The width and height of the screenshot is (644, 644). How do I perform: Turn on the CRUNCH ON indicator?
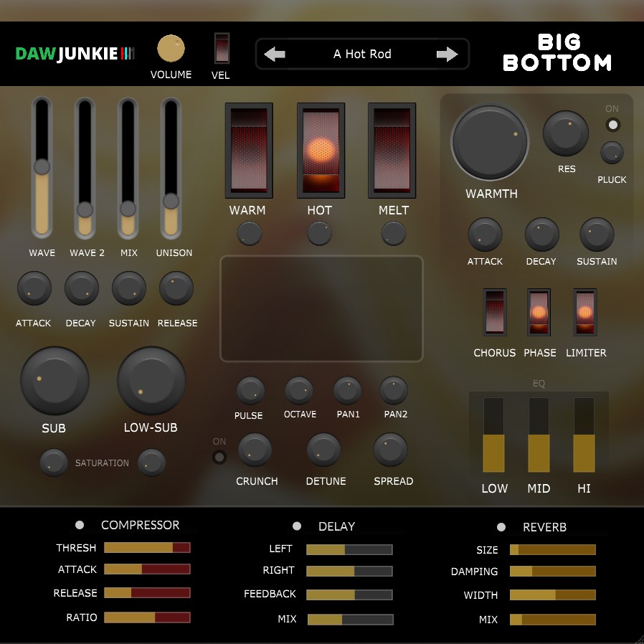(x=219, y=457)
